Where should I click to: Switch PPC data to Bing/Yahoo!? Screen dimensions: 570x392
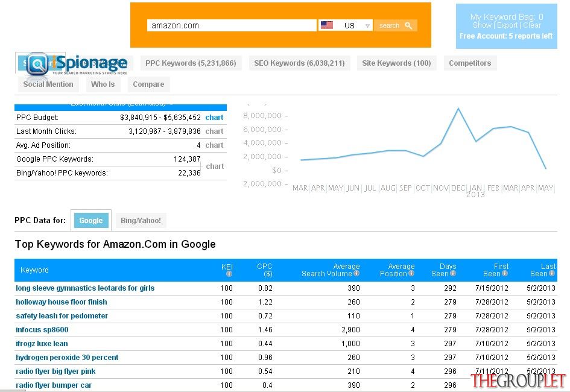point(141,221)
